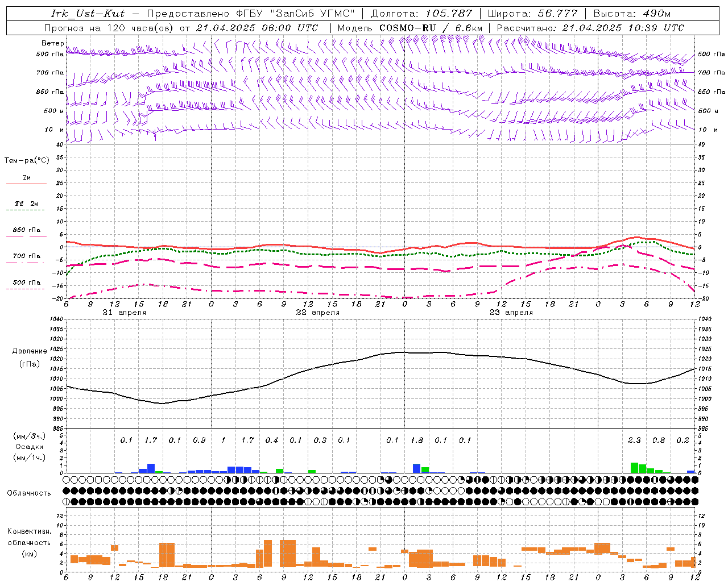
Task: Click the Ветер panel label
Action: coord(52,43)
